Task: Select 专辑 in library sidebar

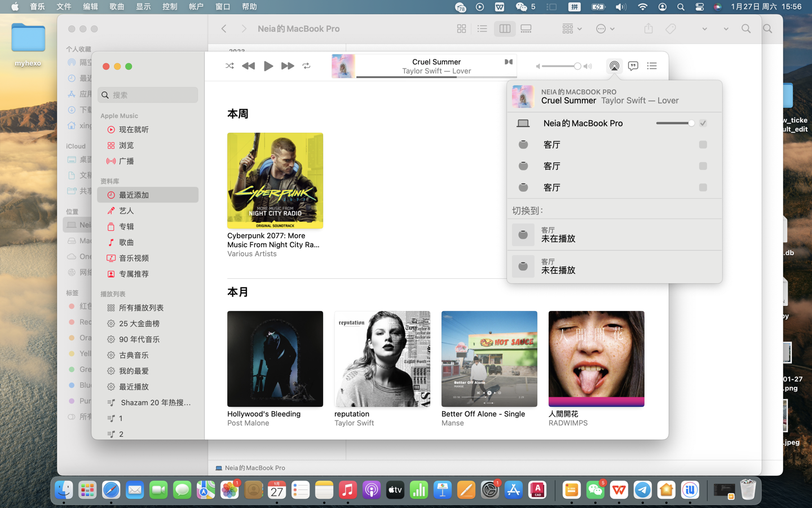Action: (148, 226)
